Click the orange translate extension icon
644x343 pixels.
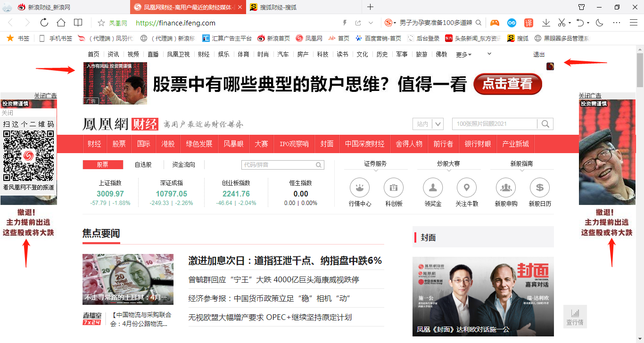click(528, 23)
